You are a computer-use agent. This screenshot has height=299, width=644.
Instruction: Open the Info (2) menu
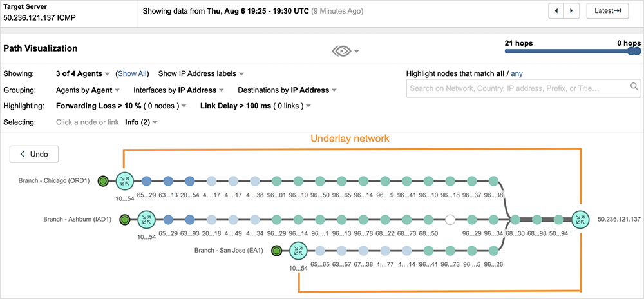[141, 122]
